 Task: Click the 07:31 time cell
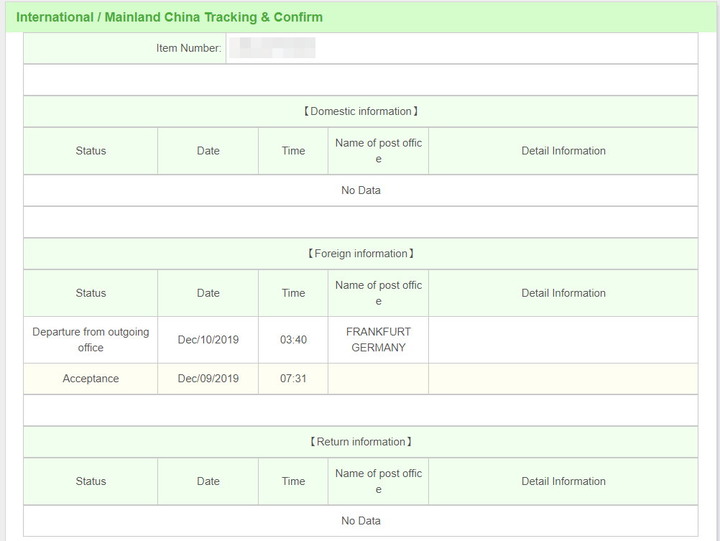[293, 379]
